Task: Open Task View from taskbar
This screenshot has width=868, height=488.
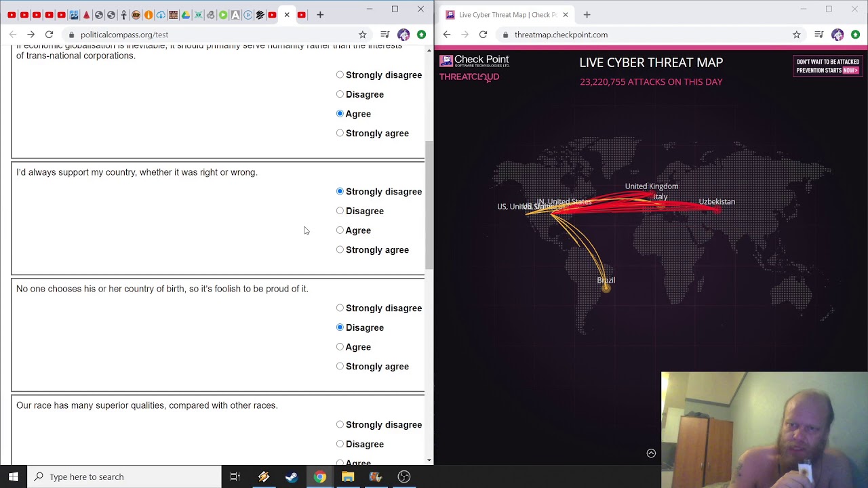Action: (x=235, y=476)
